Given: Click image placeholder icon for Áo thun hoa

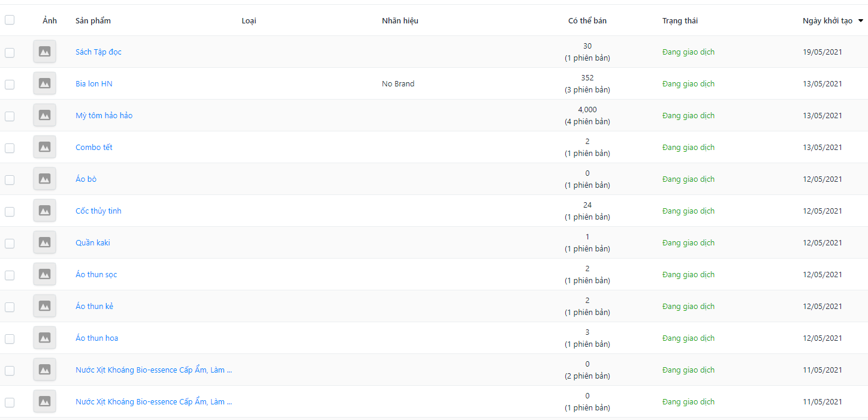Looking at the screenshot, I should click(44, 338).
